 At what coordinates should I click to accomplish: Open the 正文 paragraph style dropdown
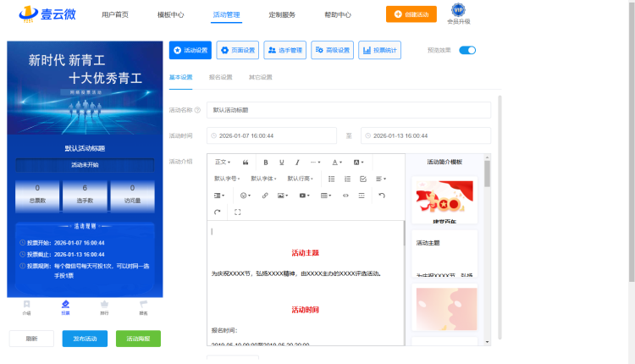coord(223,162)
